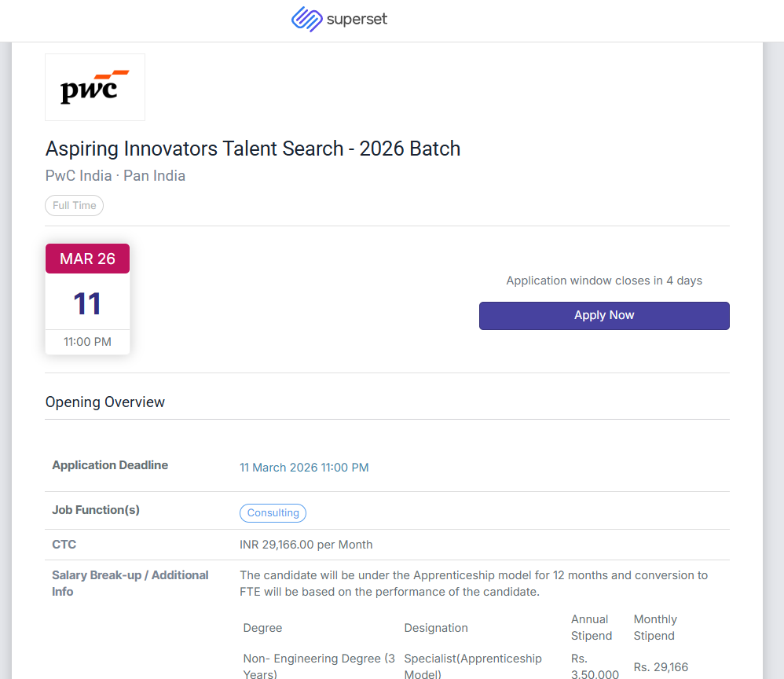Click the large date number 11
The image size is (784, 679).
pyautogui.click(x=87, y=303)
